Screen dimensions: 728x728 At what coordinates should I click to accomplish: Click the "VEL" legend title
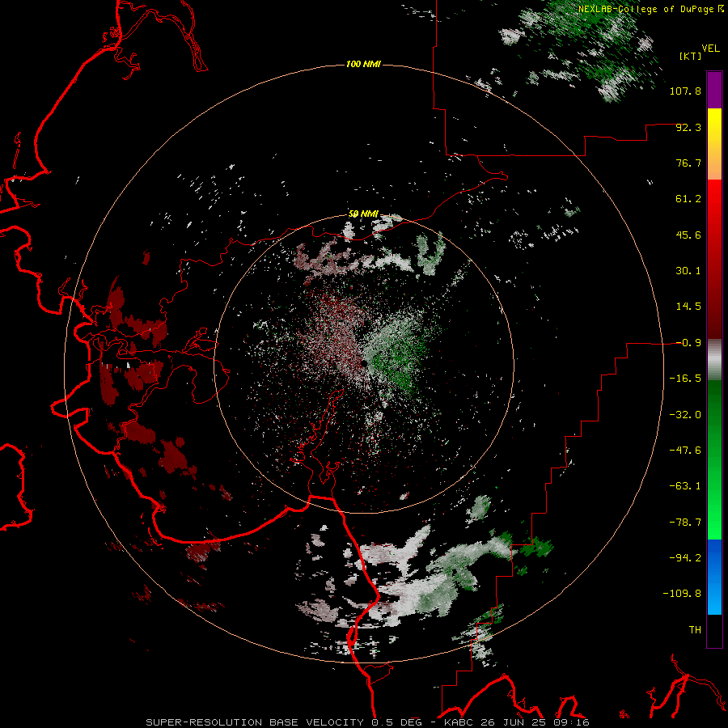point(710,49)
